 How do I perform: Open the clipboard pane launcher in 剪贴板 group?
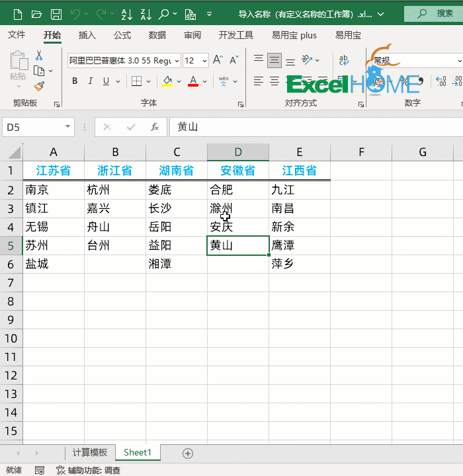tap(57, 104)
